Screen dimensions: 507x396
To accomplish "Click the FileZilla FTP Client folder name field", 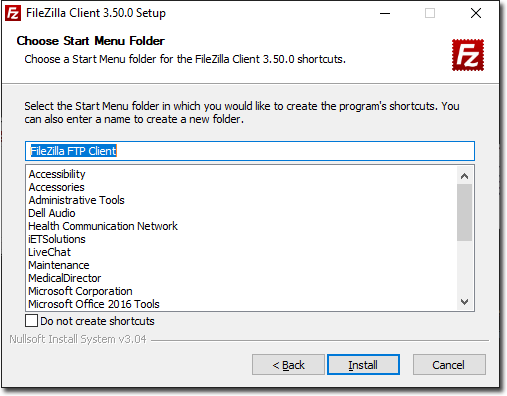I will click(x=250, y=151).
